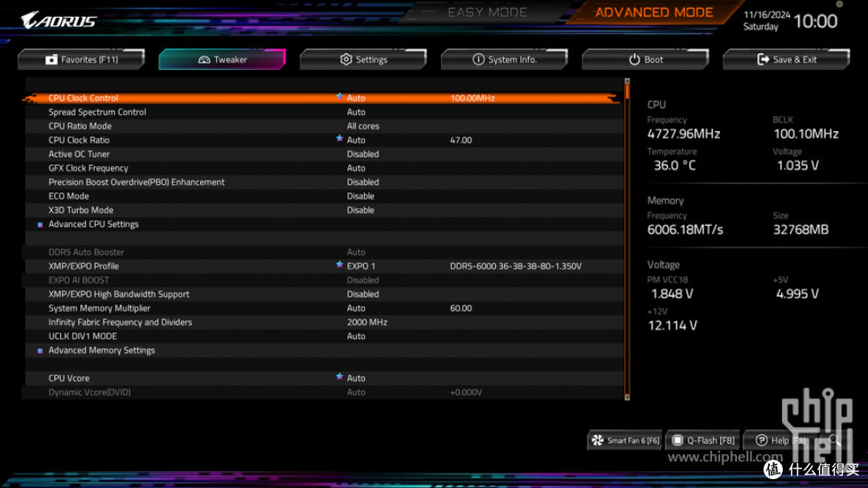Image resolution: width=868 pixels, height=488 pixels.
Task: Click the Smart Fan 6 fan icon
Action: click(x=598, y=441)
